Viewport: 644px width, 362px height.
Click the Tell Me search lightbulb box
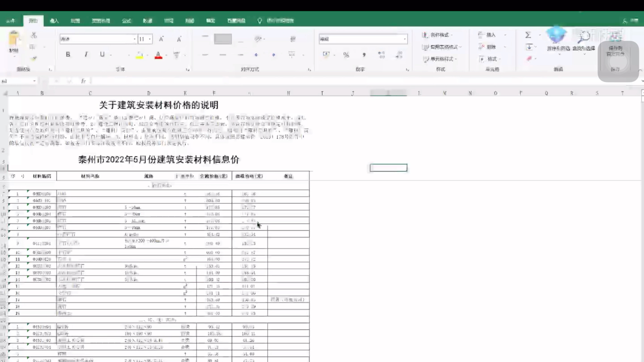point(276,21)
